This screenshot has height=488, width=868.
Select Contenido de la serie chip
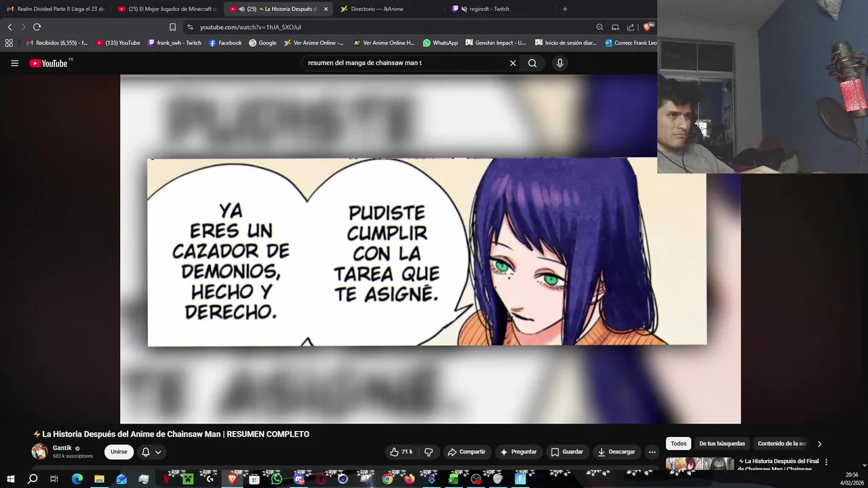pos(782,444)
